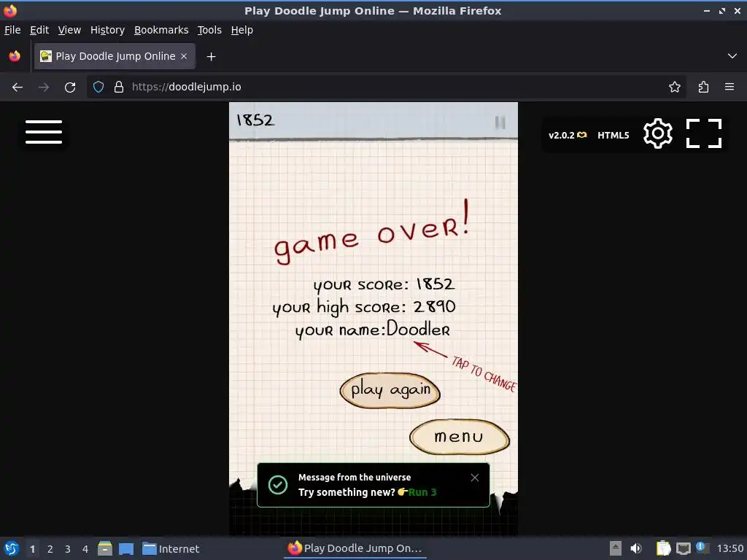
Task: Click the 'your high score: 2890' text
Action: (x=364, y=307)
